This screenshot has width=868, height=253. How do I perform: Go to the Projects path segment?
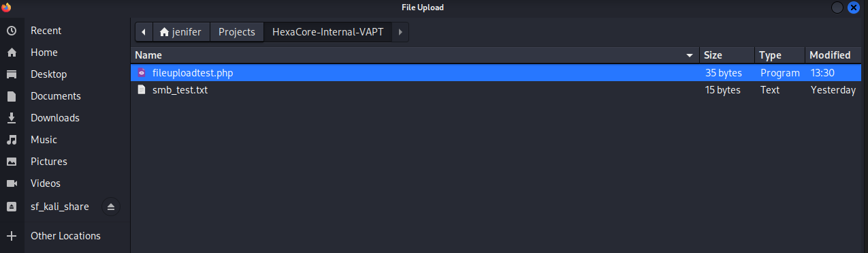237,32
